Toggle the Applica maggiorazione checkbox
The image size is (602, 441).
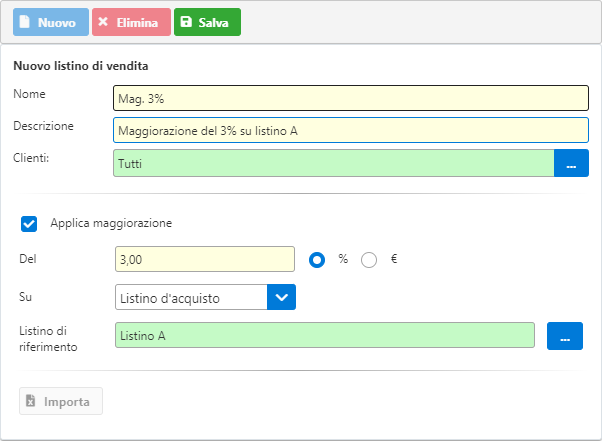click(x=29, y=224)
